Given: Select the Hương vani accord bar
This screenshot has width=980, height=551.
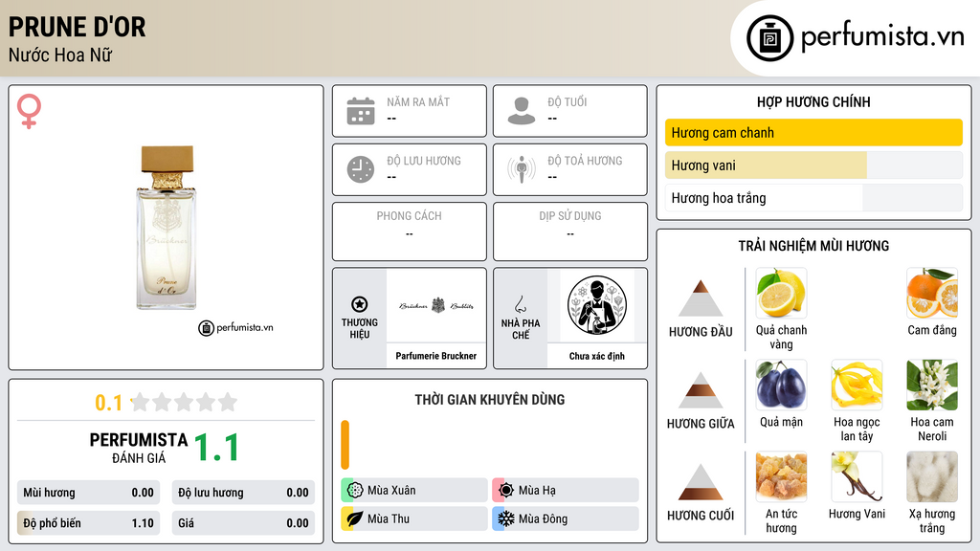Looking at the screenshot, I should click(813, 165).
